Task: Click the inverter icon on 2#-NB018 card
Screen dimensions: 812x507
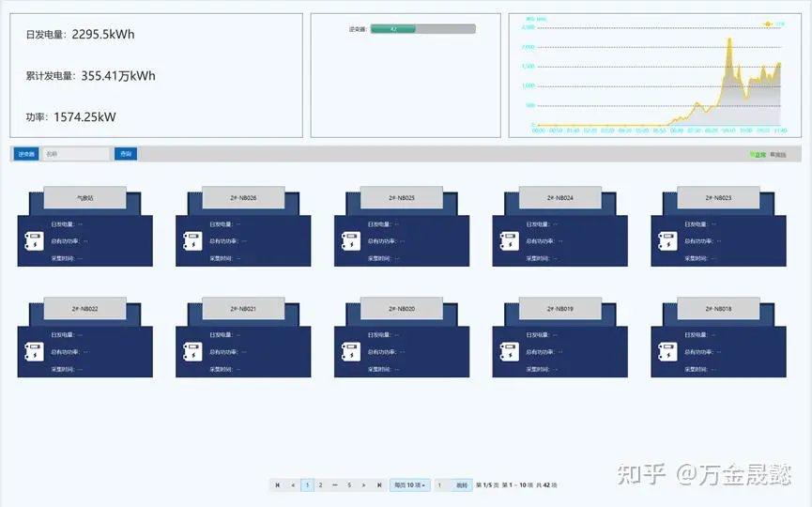Action: pos(667,352)
